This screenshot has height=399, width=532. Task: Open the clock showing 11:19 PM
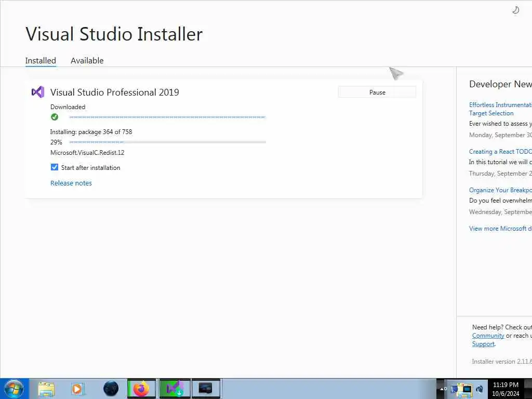pos(506,389)
